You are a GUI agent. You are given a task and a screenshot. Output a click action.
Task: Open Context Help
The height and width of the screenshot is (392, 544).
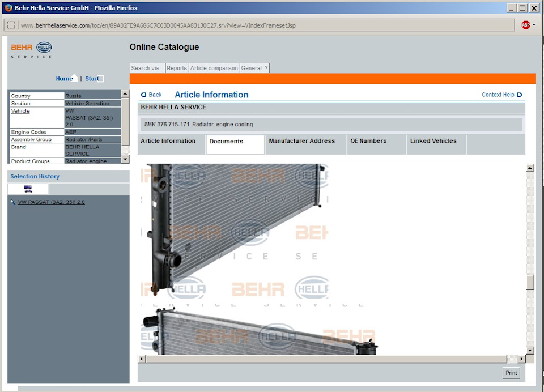coord(498,95)
